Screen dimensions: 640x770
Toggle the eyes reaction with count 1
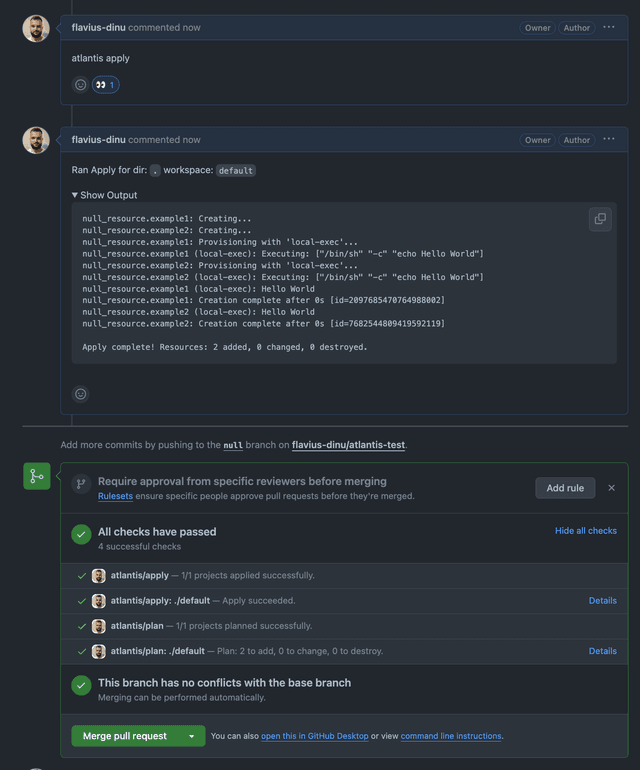(106, 85)
